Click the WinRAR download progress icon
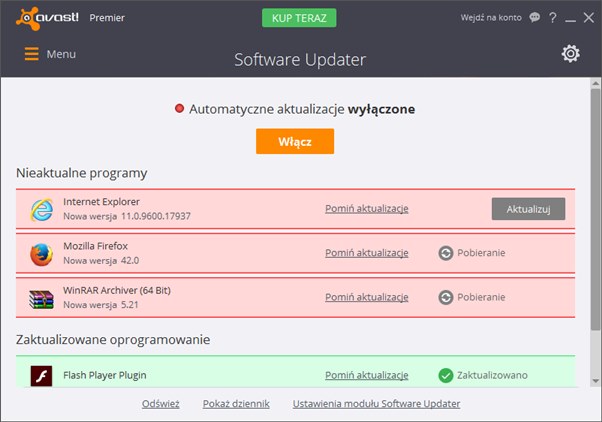The image size is (602, 422). click(446, 298)
